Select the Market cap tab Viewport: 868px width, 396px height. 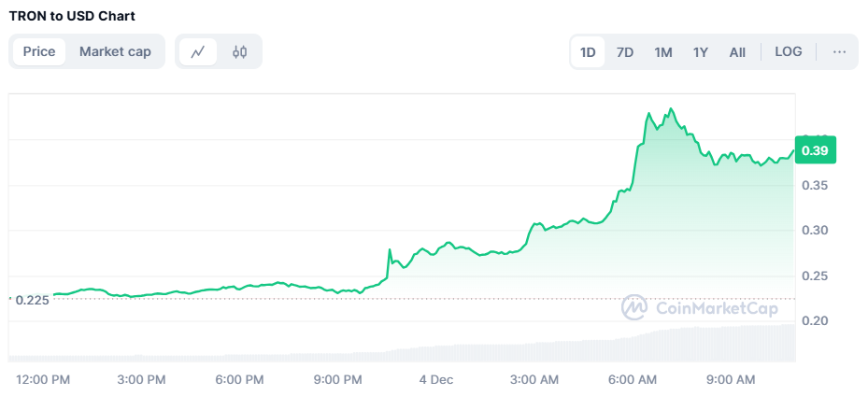(115, 52)
